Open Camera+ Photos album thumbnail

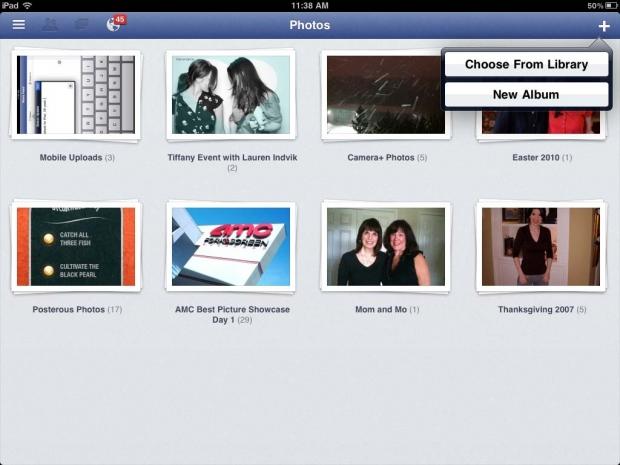pos(386,95)
